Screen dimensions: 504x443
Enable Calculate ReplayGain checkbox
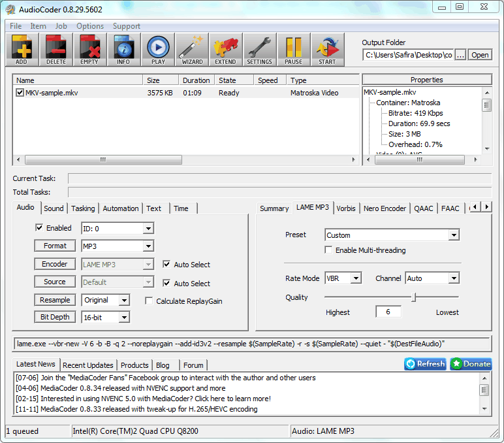click(x=149, y=301)
